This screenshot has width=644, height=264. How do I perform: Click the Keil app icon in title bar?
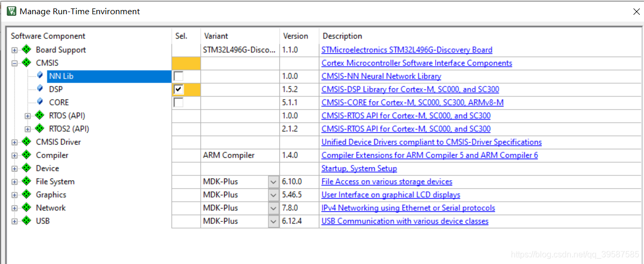click(11, 11)
